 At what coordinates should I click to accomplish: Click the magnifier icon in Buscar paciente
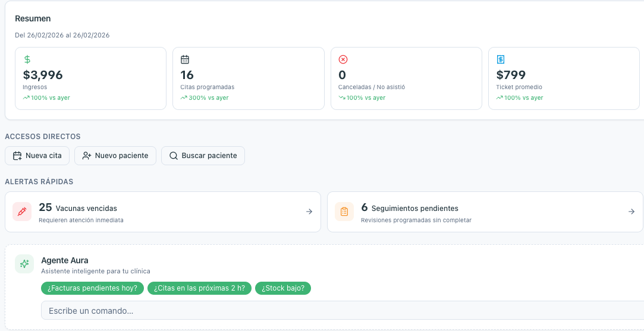[174, 156]
